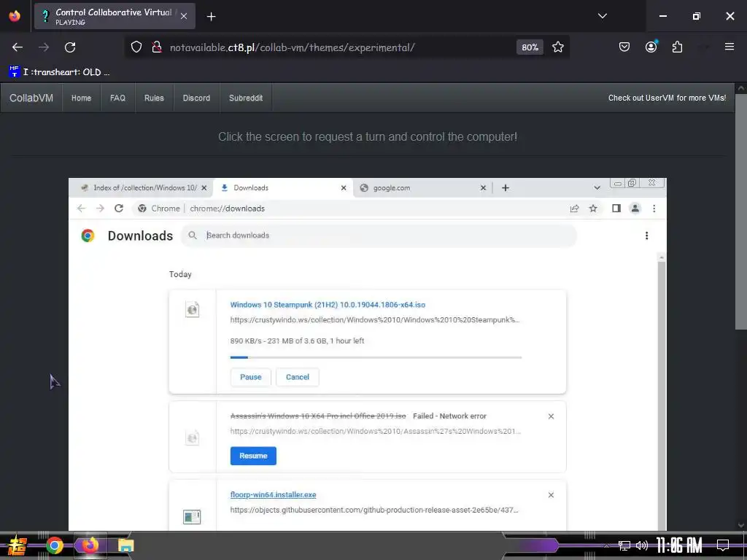Click the volume icon in system tray
This screenshot has width=747, height=560.
coord(642,545)
